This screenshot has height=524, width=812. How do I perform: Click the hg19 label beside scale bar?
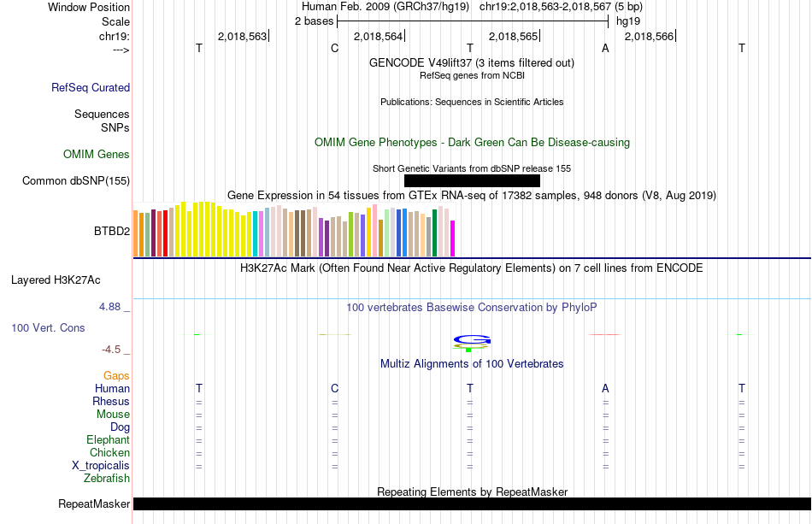[628, 21]
